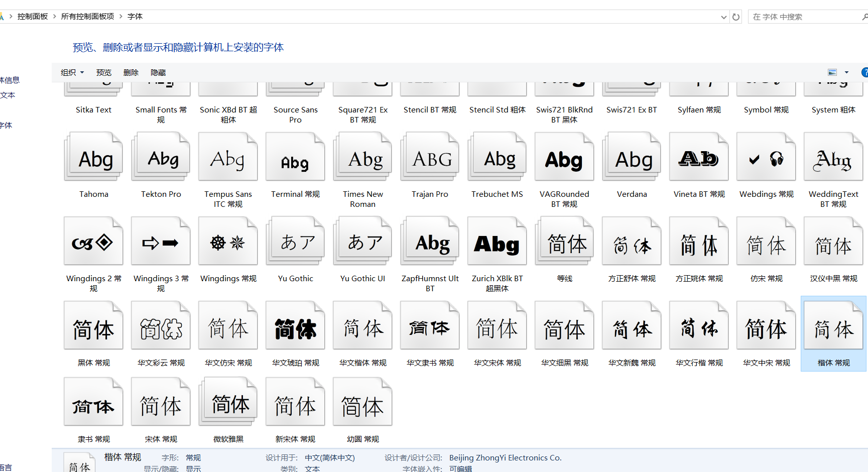Select the 新宋体 font icon

(295, 402)
